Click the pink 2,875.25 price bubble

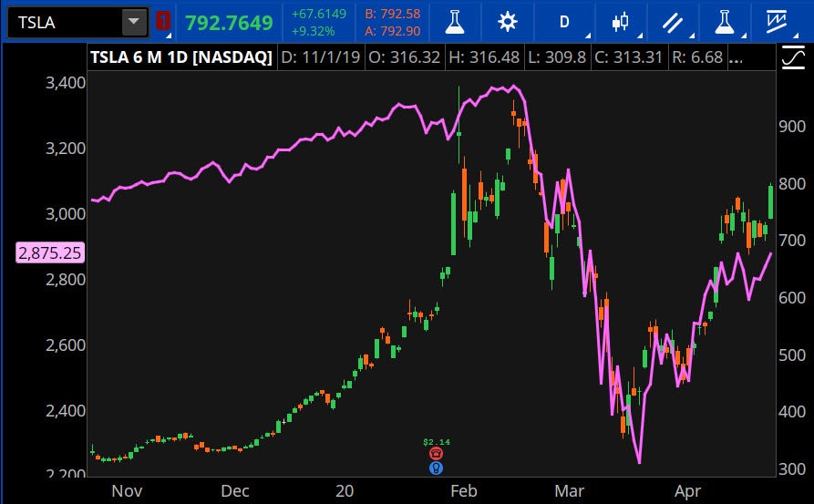pyautogui.click(x=50, y=252)
